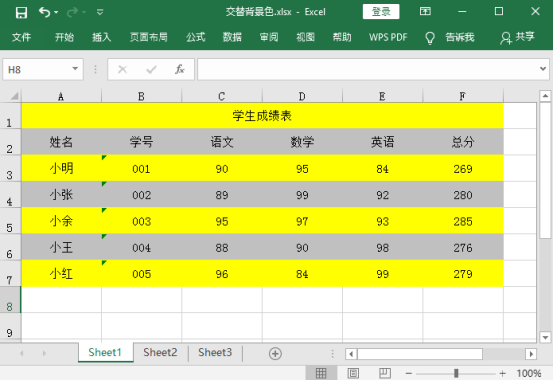Click inside the formula bar
554x380 pixels.
(x=367, y=70)
